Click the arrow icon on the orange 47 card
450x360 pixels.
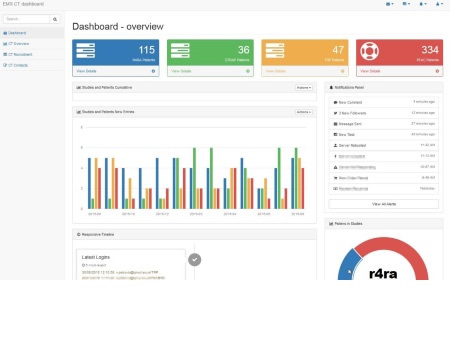point(342,71)
